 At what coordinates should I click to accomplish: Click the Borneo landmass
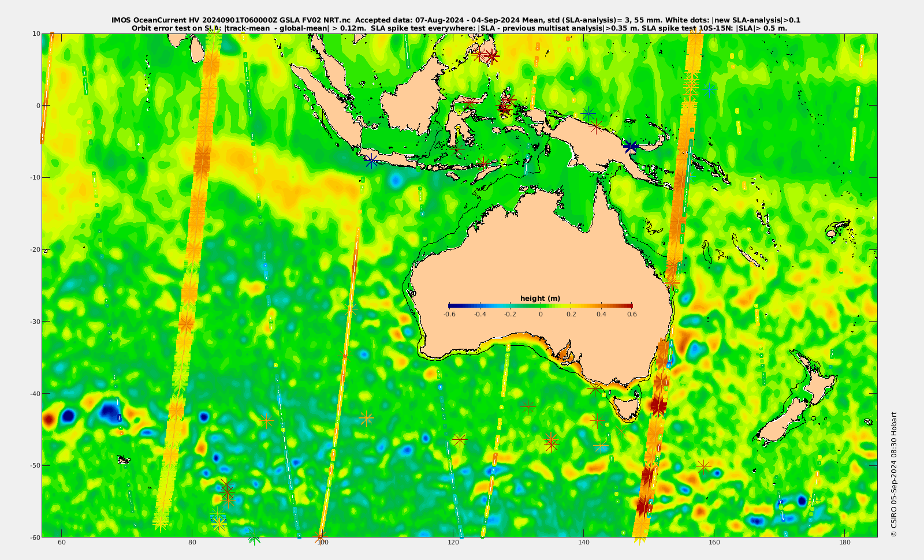(411, 99)
